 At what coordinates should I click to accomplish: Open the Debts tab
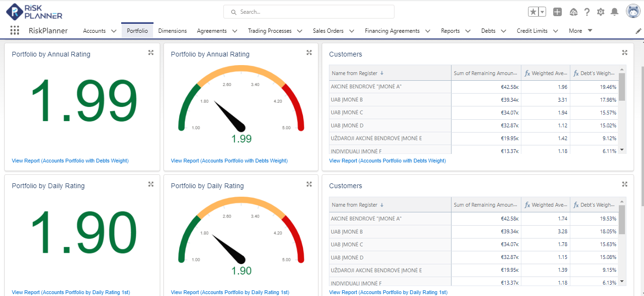488,31
